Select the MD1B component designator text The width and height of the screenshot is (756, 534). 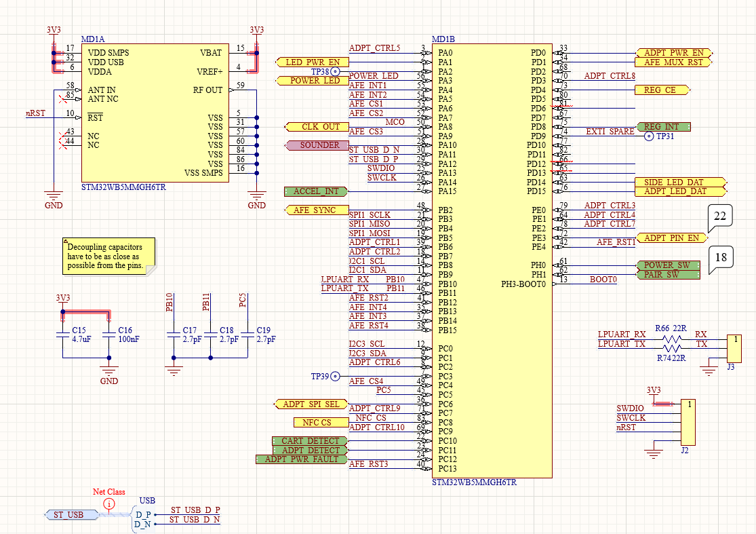pos(443,39)
